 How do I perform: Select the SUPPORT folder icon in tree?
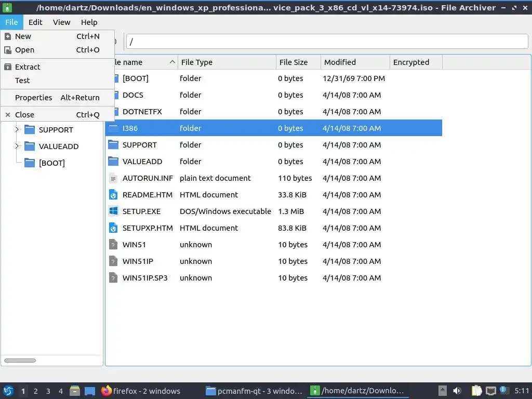point(30,129)
